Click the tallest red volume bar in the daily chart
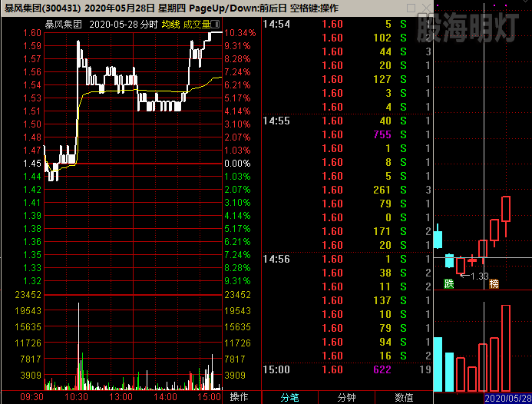 point(506,349)
